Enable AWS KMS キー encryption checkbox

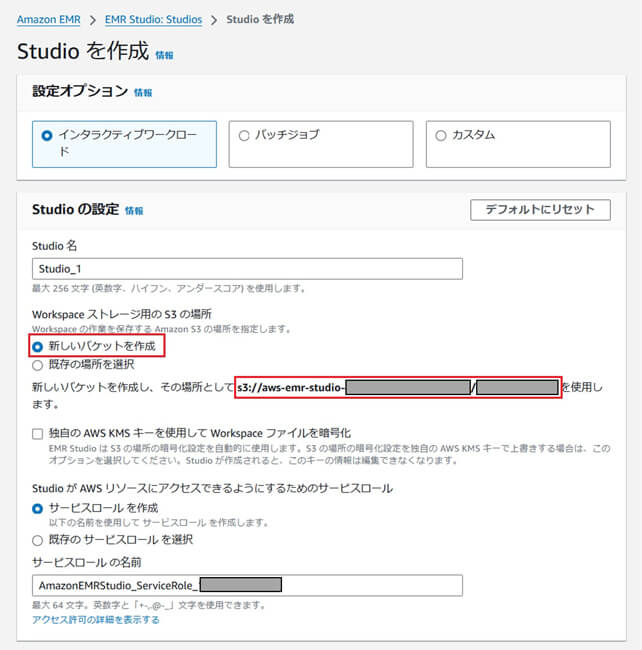coord(38,434)
